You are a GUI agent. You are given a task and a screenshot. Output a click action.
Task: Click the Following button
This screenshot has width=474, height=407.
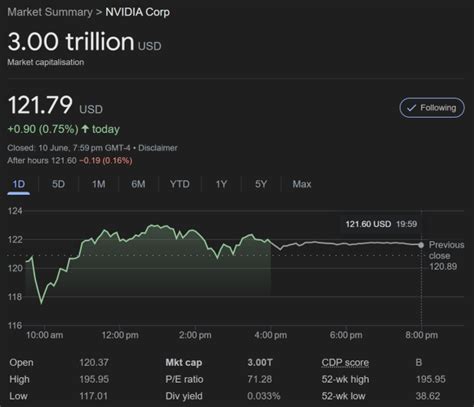pyautogui.click(x=432, y=108)
